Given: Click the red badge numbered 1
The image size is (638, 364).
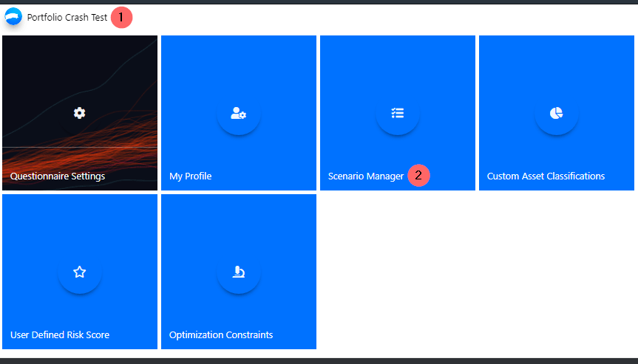Looking at the screenshot, I should tap(121, 17).
